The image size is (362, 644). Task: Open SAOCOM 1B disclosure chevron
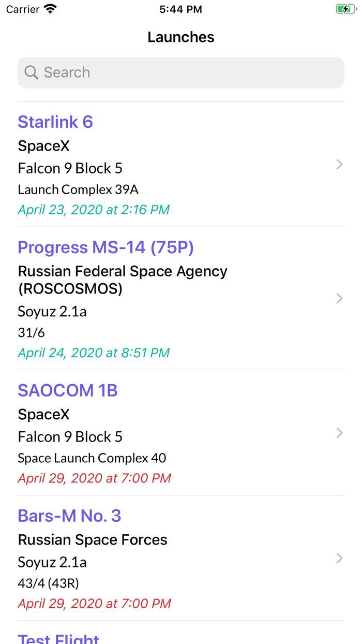click(x=339, y=433)
